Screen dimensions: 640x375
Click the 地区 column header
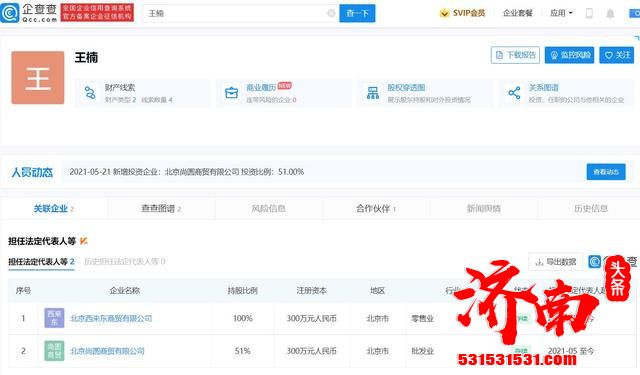[x=378, y=291]
